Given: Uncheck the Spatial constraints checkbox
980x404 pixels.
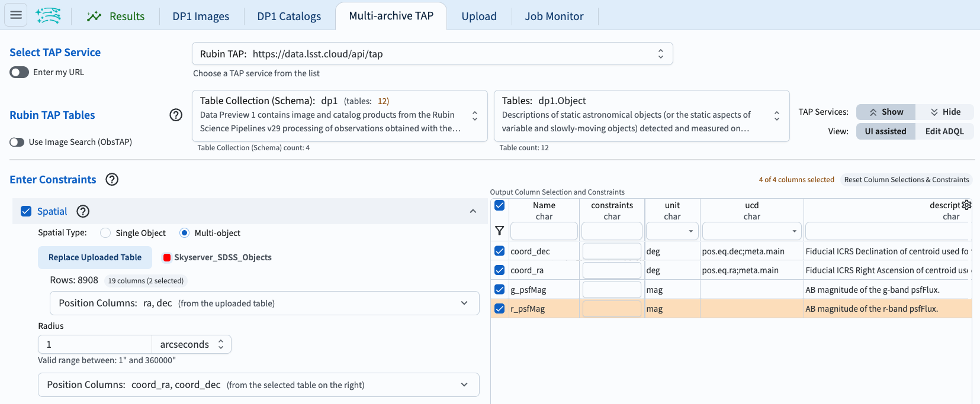Looking at the screenshot, I should [26, 211].
